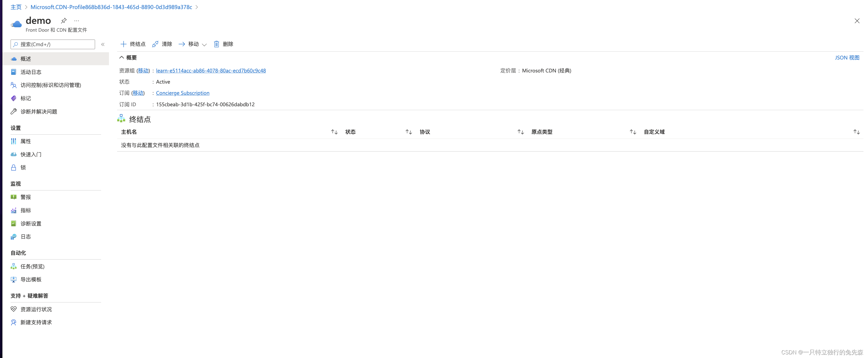Open the 指标 monitoring item
The width and height of the screenshot is (868, 358).
[x=26, y=210]
